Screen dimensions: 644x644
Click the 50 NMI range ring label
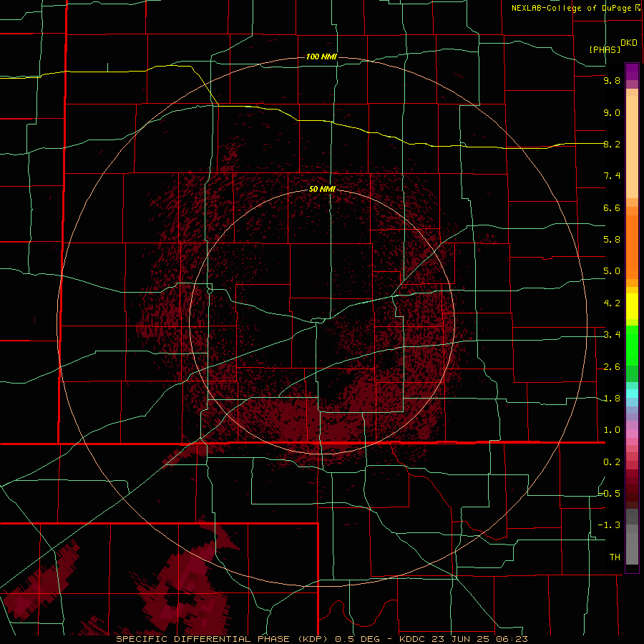tap(322, 189)
